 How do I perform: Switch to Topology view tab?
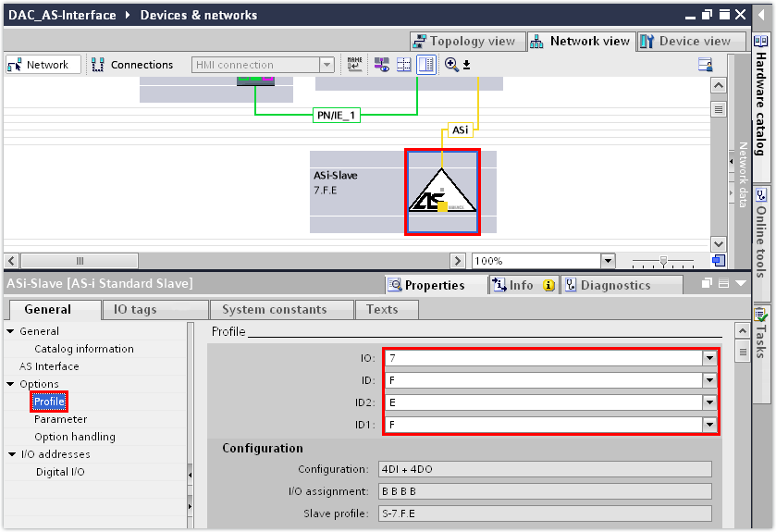click(x=465, y=42)
